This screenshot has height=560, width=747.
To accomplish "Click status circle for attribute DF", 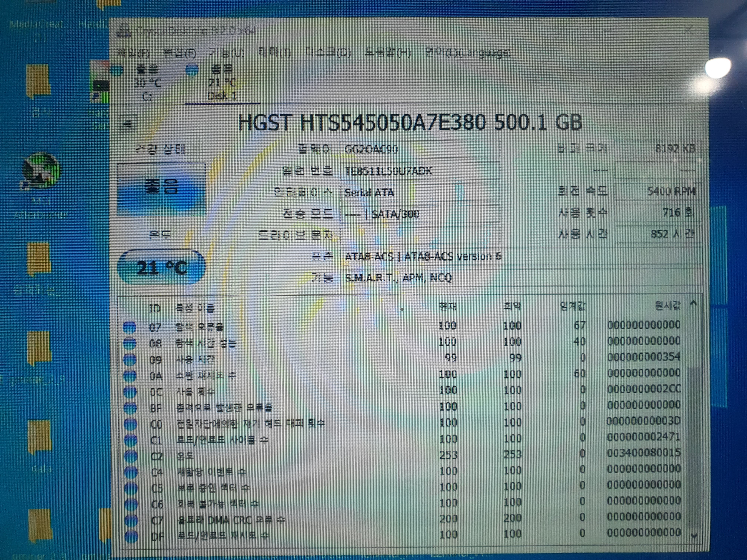I will 131,536.
